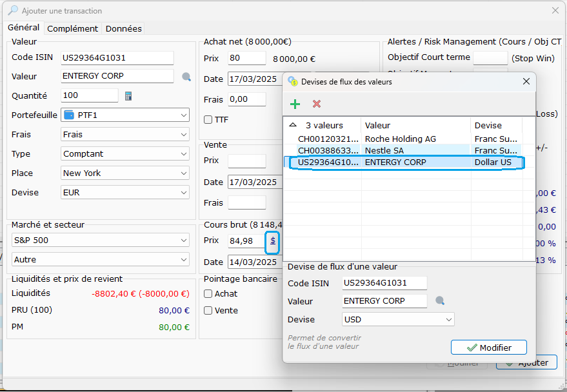Click the Valeur column header in list
The image size is (567, 392).
click(x=416, y=125)
